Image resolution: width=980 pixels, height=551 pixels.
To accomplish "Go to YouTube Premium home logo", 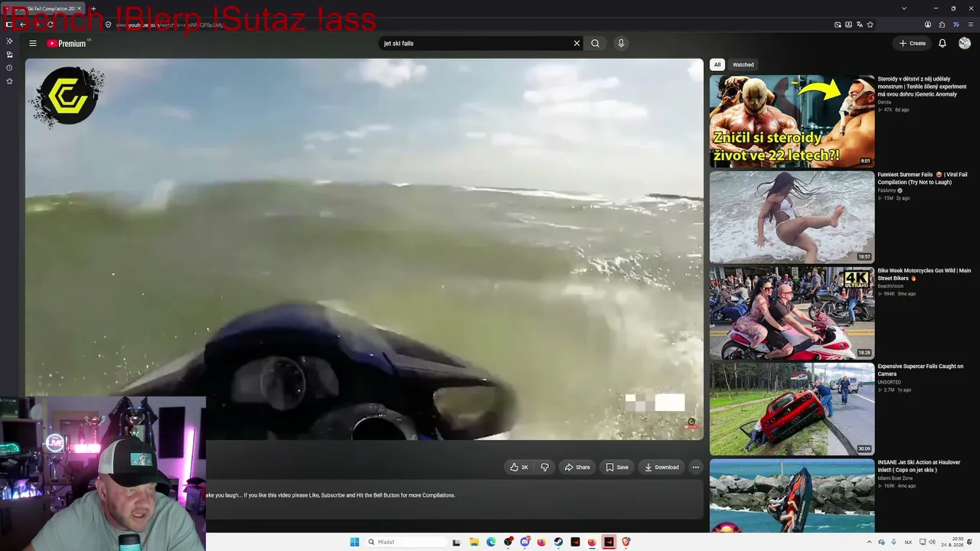I will (x=67, y=44).
